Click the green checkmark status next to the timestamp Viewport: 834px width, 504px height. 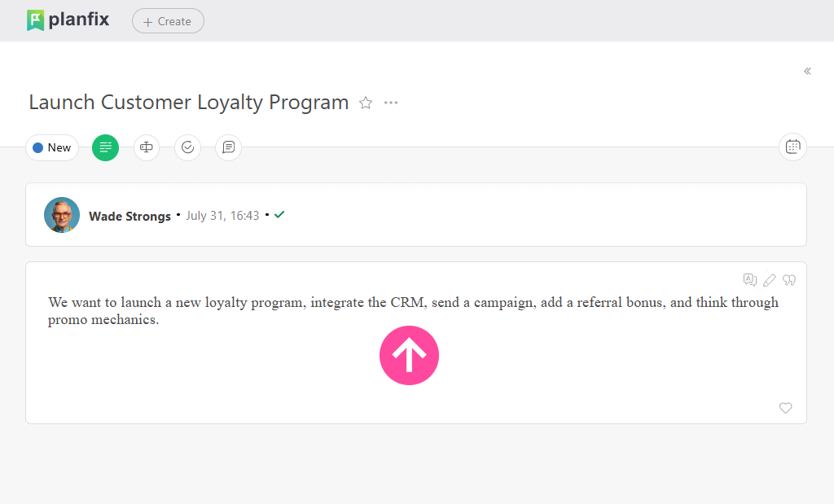coord(279,215)
